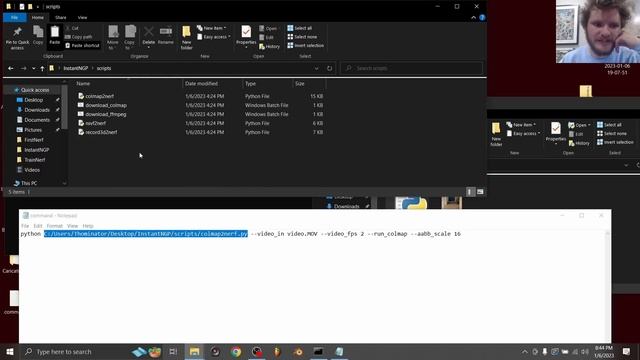
Task: Open the Explorer help icon
Action: [x=482, y=18]
